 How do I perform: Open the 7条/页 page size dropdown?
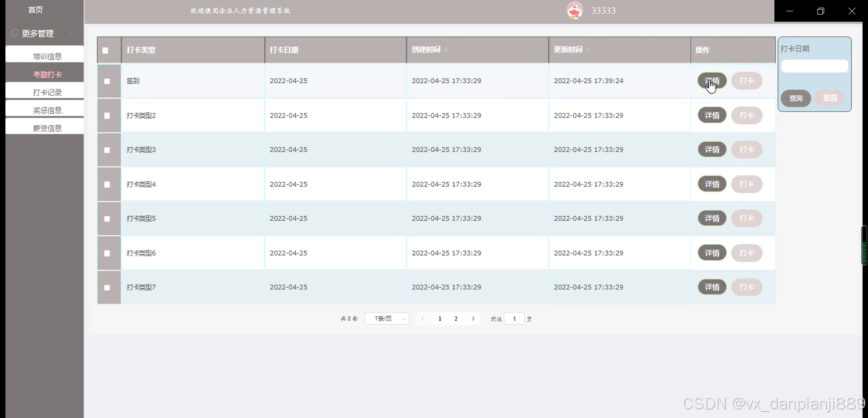pyautogui.click(x=387, y=319)
